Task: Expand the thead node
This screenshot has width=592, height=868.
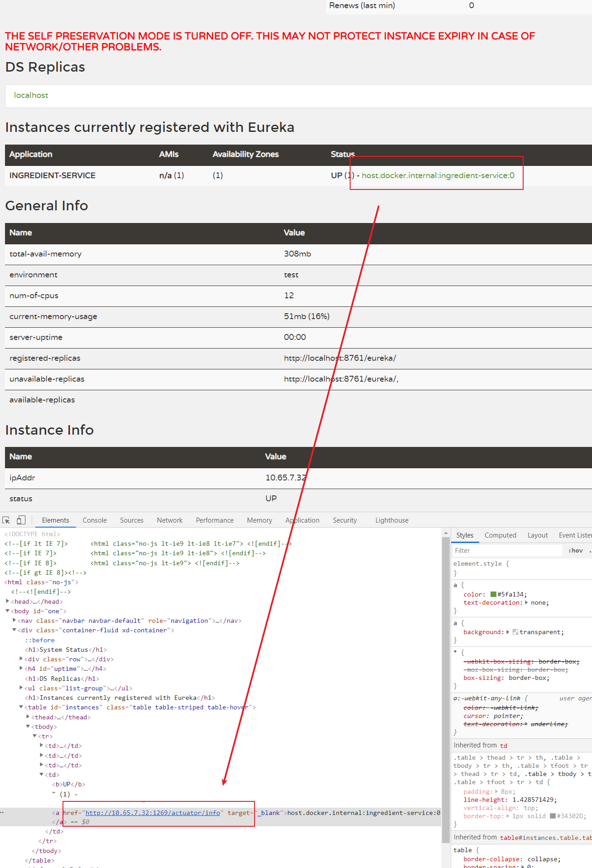Action: pyautogui.click(x=28, y=717)
